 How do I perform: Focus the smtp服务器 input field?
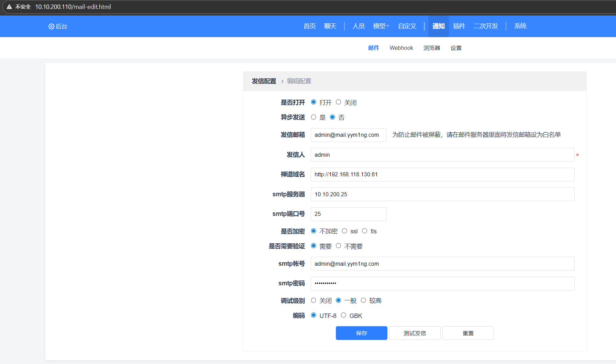pos(442,194)
